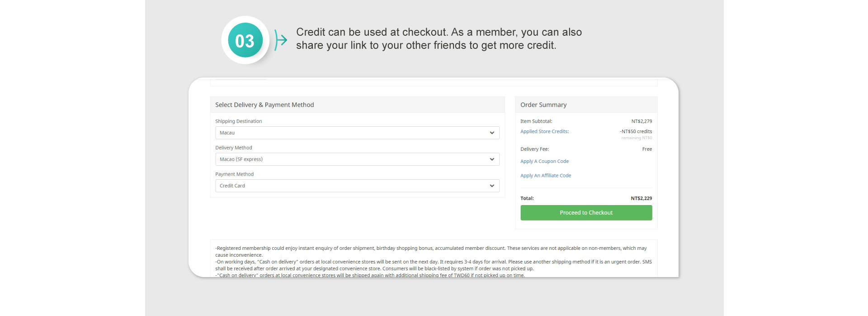Click the credit at checkout instruction text
The height and width of the screenshot is (316, 868).
(439, 39)
